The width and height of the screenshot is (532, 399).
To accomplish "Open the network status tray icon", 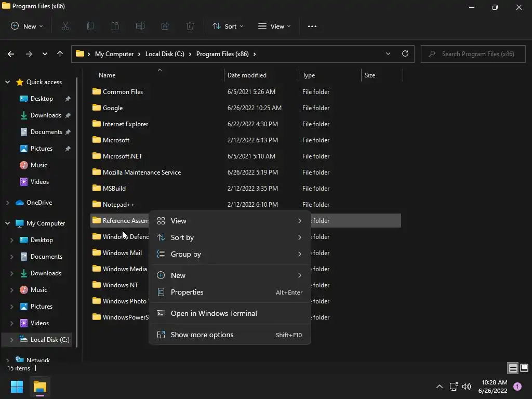I will pos(454,387).
